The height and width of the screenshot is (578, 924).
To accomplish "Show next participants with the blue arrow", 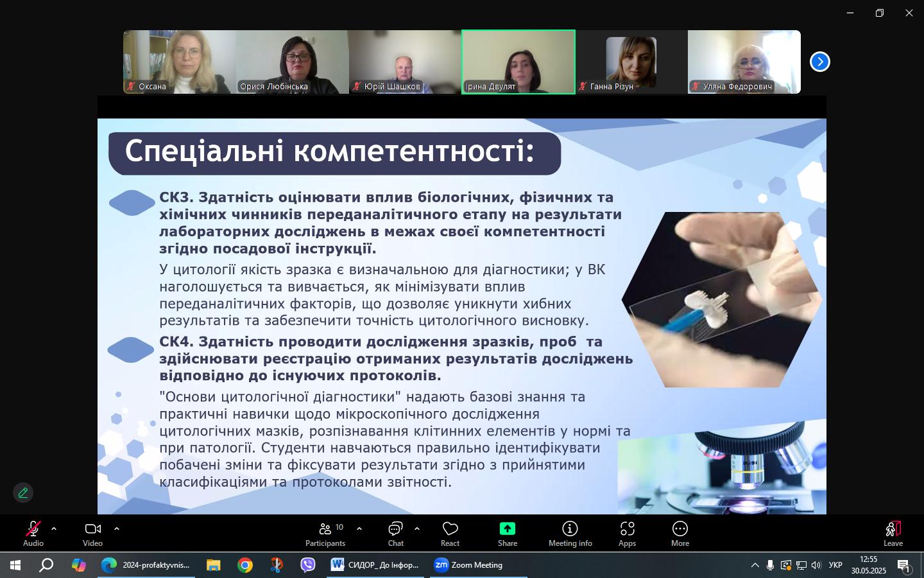I will pos(820,62).
